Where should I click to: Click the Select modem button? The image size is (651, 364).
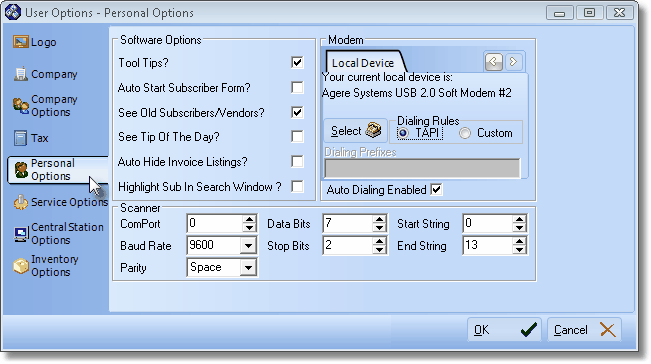pyautogui.click(x=355, y=131)
